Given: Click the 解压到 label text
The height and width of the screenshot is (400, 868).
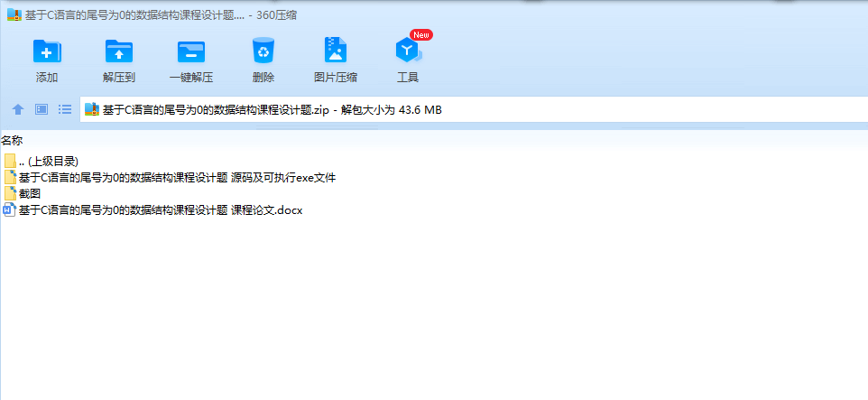Looking at the screenshot, I should (119, 78).
